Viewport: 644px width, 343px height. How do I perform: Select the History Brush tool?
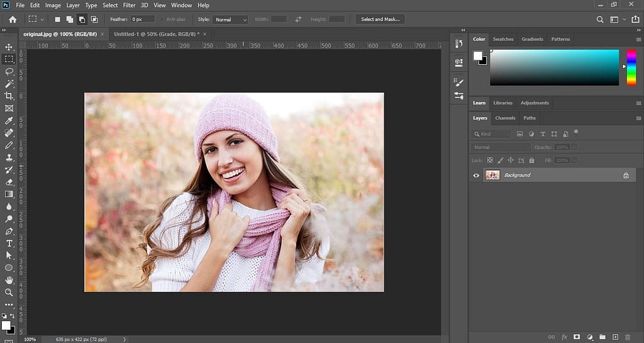tap(9, 170)
